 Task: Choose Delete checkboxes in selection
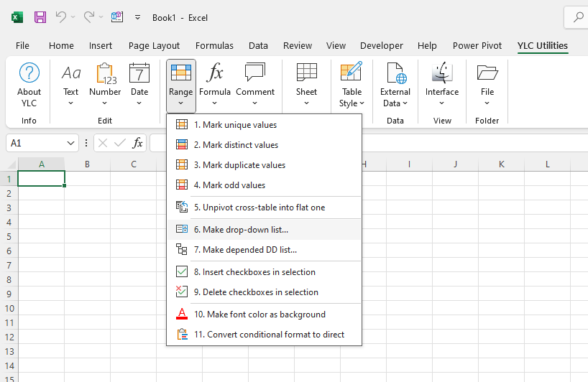[x=256, y=292]
